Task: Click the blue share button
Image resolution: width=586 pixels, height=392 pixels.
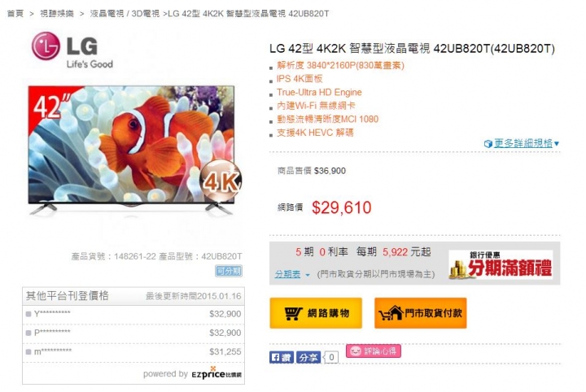Action: click(x=308, y=357)
